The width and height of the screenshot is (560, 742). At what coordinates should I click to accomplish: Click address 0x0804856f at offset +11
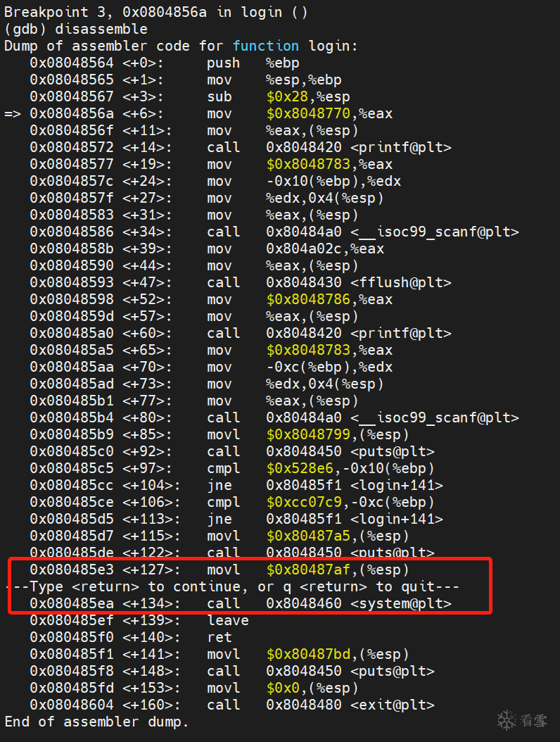(72, 131)
